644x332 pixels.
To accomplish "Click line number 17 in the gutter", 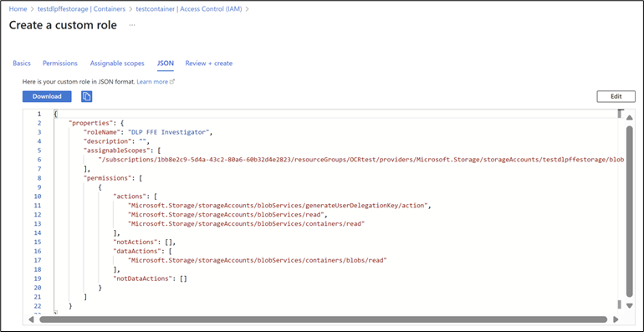I will tap(38, 260).
